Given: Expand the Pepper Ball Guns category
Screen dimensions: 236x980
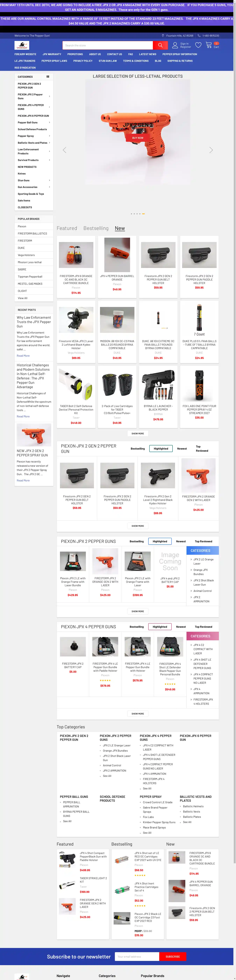Looking at the screenshot, I should pyautogui.click(x=49, y=122).
